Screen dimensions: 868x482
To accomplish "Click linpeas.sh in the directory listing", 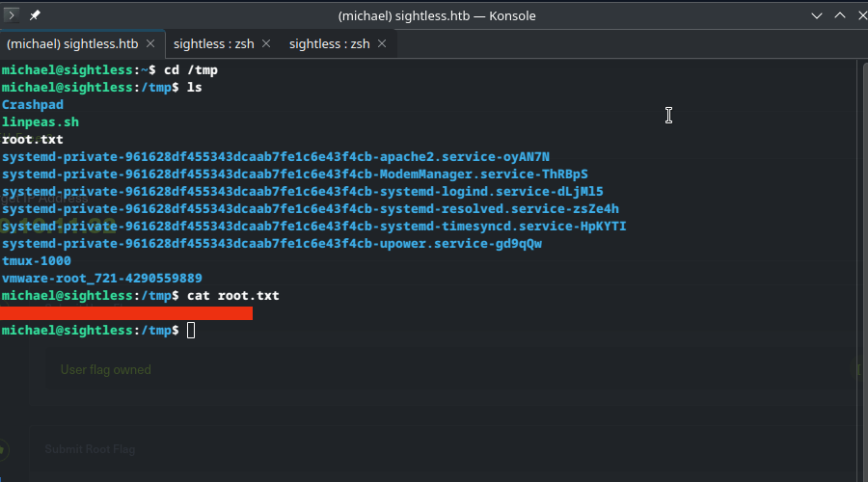I will [x=41, y=122].
